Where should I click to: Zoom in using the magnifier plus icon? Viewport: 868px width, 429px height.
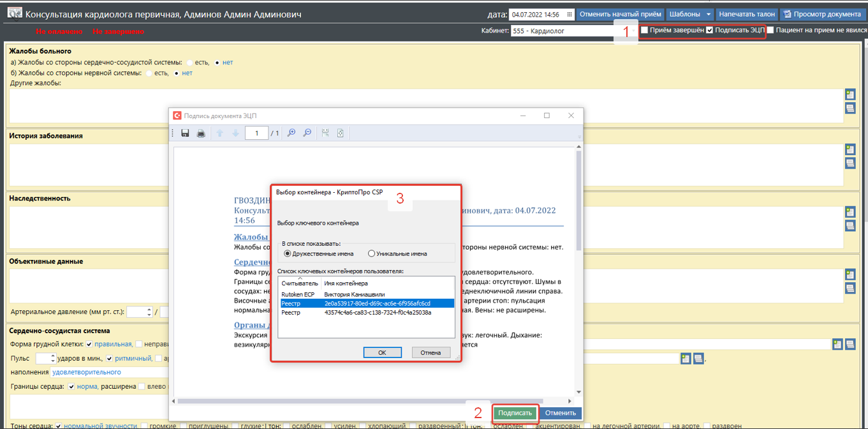[x=291, y=133]
